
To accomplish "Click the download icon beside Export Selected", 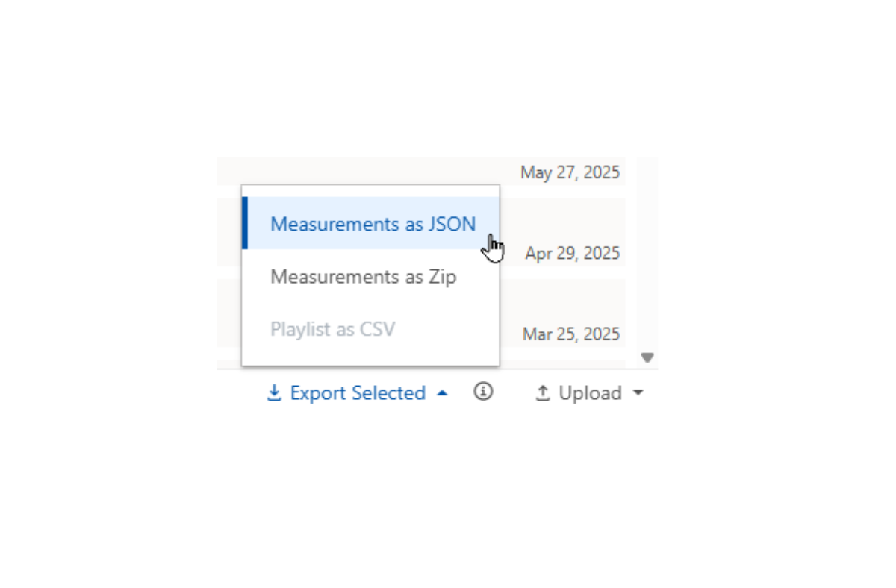I will point(274,392).
